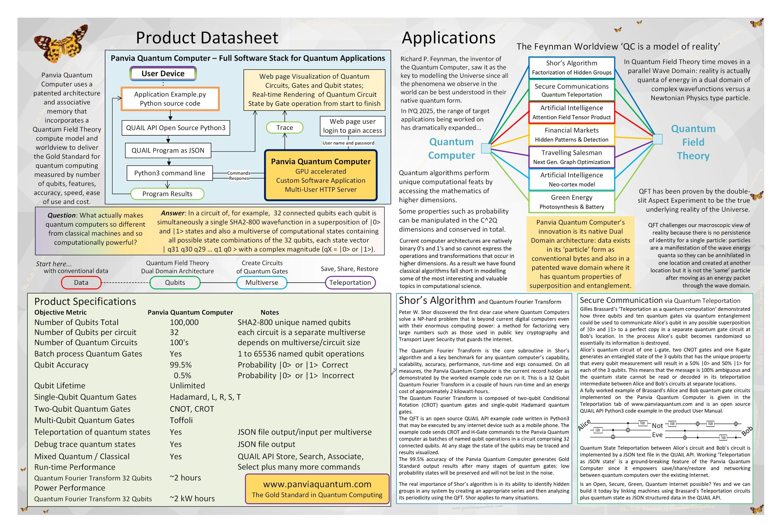Click the QUAIL API Open Source Python3 box
This screenshot has height=532, width=782.
point(176,128)
